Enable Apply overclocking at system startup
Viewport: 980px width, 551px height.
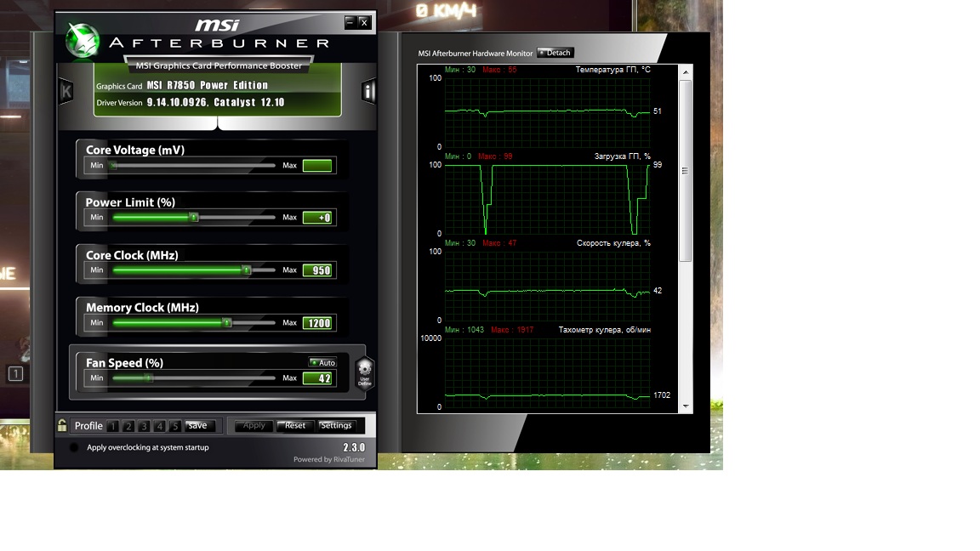[x=74, y=447]
